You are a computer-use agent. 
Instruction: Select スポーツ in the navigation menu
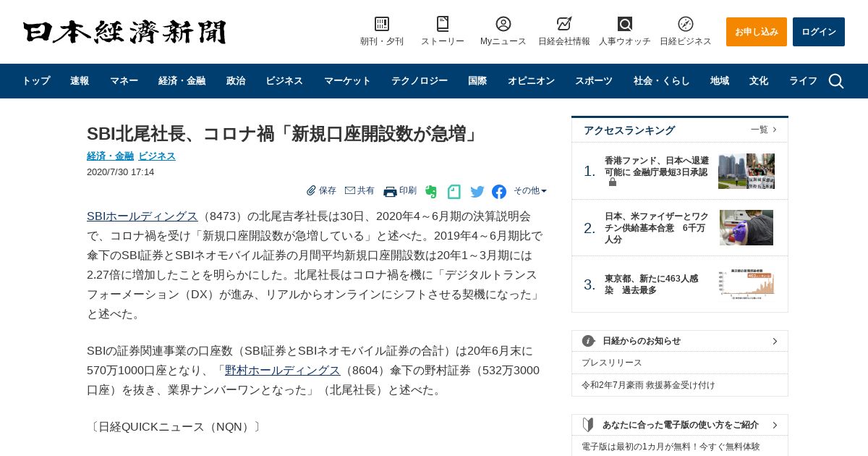point(594,81)
